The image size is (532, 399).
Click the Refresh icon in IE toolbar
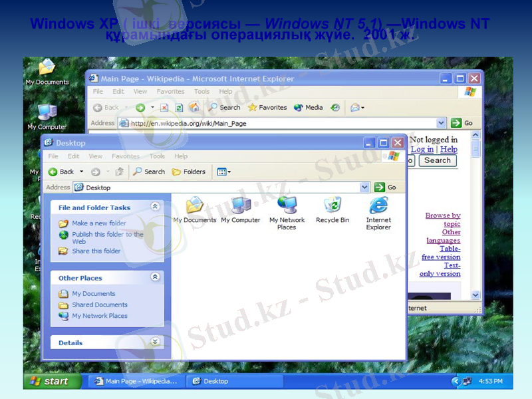[x=178, y=107]
